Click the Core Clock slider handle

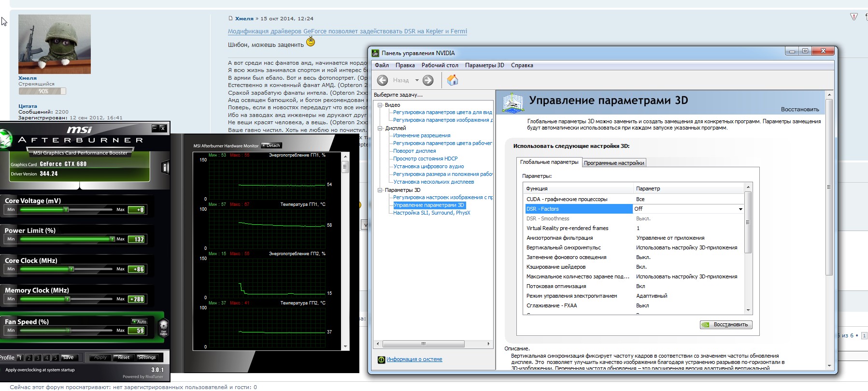click(71, 269)
